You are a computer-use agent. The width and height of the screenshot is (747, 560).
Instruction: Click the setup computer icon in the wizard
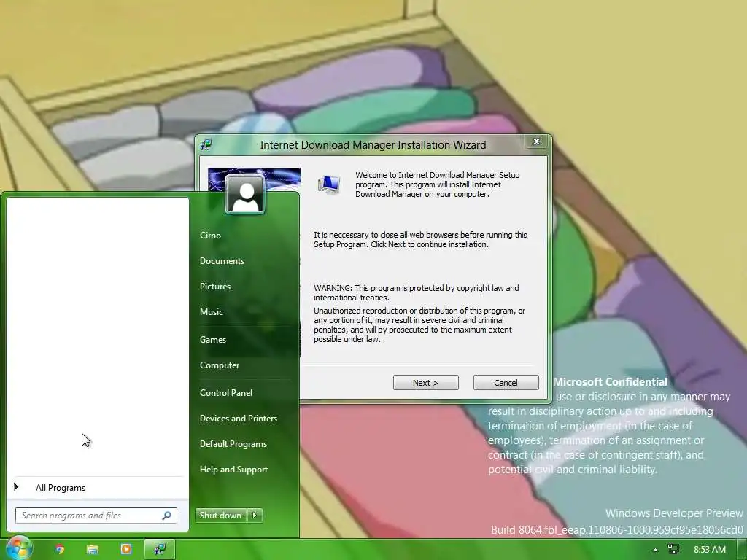[329, 185]
